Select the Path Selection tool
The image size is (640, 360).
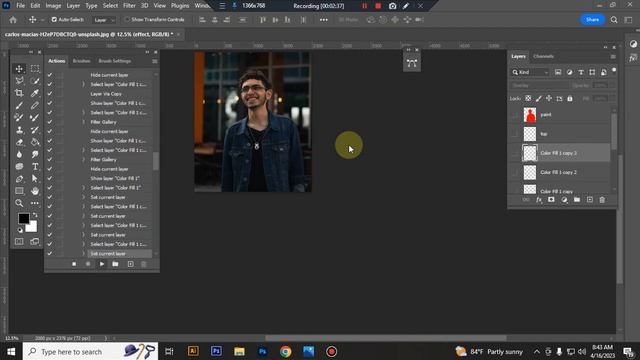pyautogui.click(x=35, y=179)
